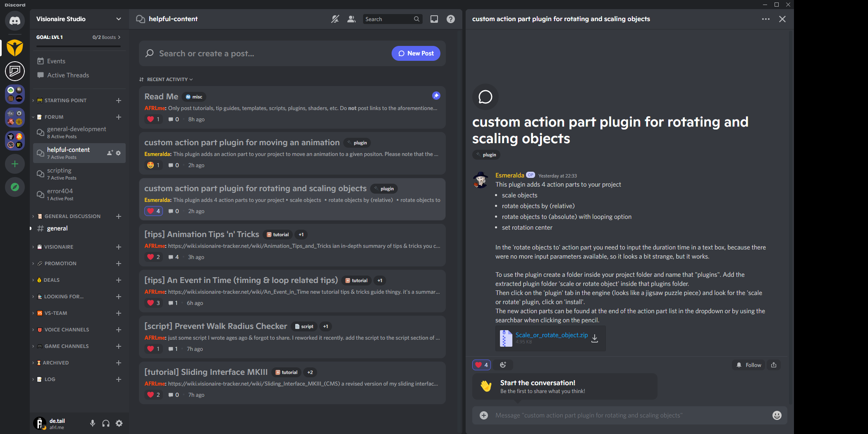The height and width of the screenshot is (434, 868).
Task: Toggle emoji reaction on moving an animation post
Action: (154, 165)
